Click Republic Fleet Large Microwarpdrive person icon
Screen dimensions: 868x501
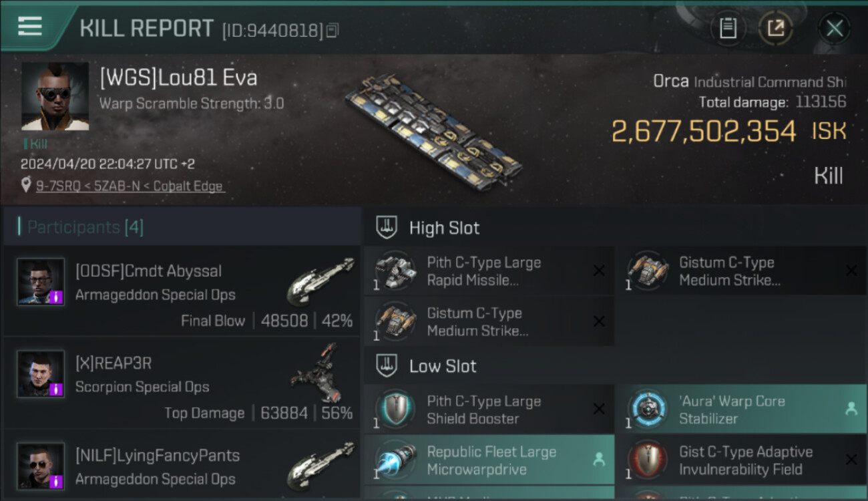click(599, 460)
